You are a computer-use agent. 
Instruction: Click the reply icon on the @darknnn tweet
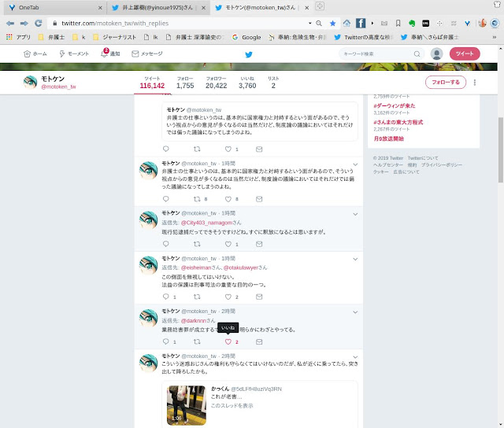coord(166,341)
